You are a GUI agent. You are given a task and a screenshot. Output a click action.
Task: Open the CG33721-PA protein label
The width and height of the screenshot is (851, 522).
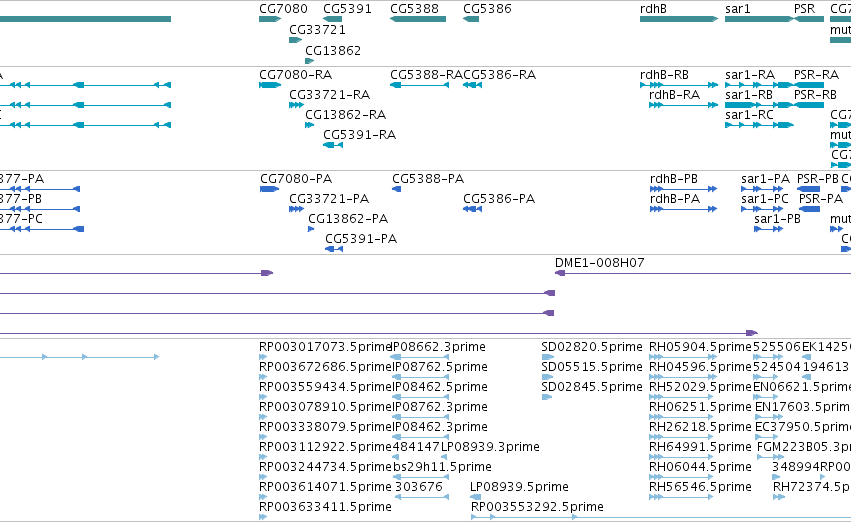[329, 199]
